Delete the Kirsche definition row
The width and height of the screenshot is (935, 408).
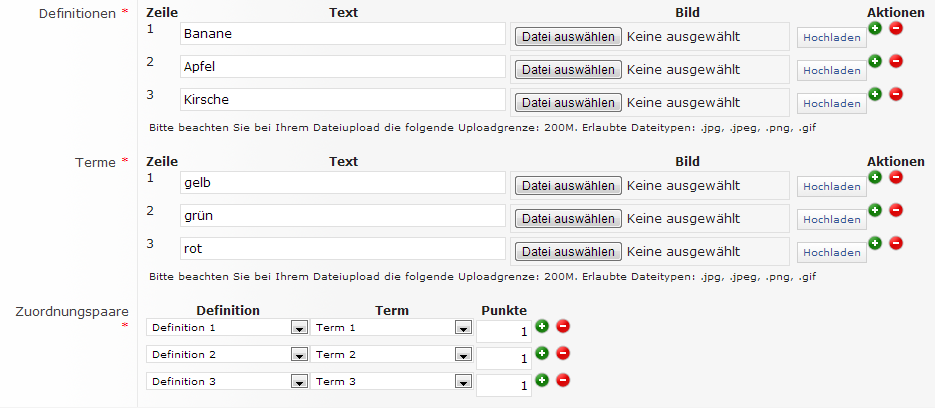(x=895, y=94)
